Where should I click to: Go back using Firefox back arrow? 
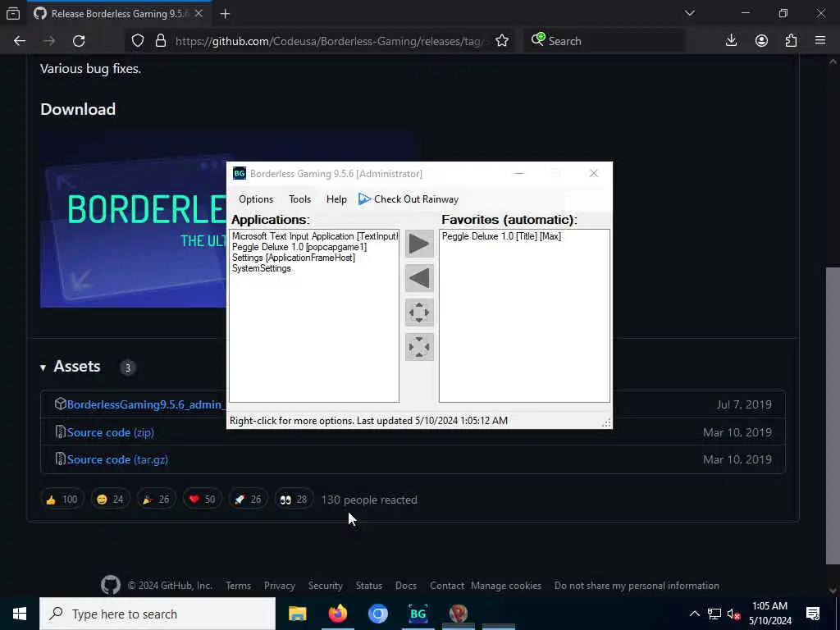(x=20, y=41)
